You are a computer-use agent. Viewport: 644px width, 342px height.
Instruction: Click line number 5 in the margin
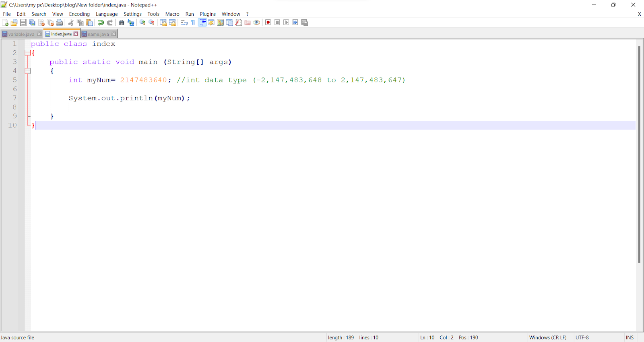pos(14,80)
